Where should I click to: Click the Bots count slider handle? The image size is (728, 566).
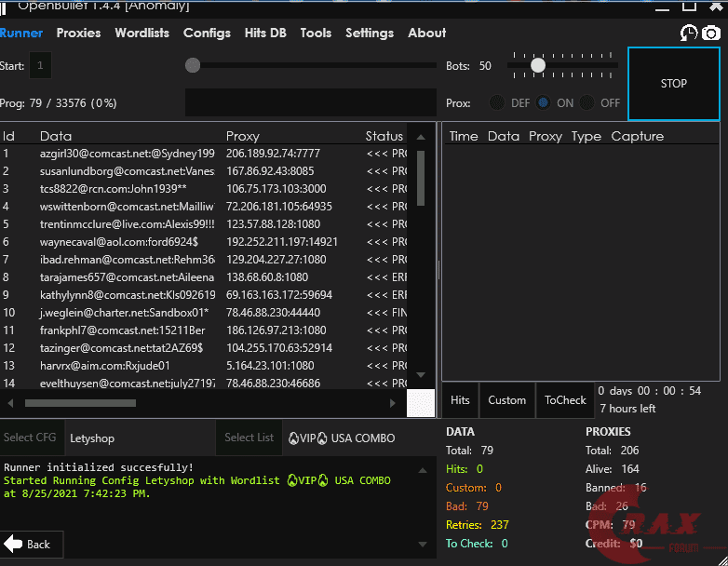538,65
